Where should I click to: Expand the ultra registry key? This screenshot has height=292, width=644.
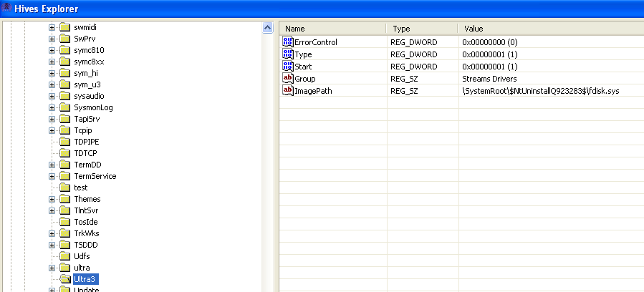(x=52, y=268)
